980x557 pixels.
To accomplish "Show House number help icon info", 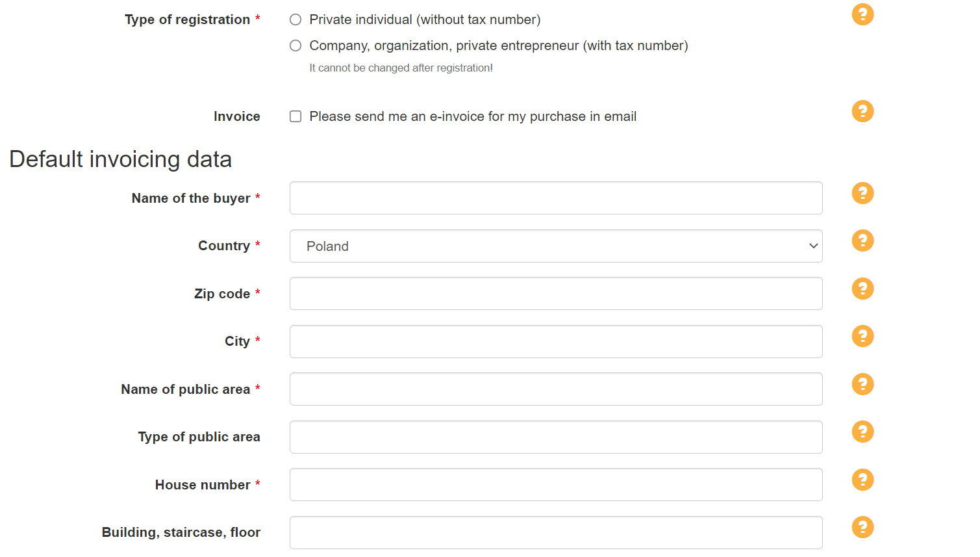I will (x=862, y=480).
